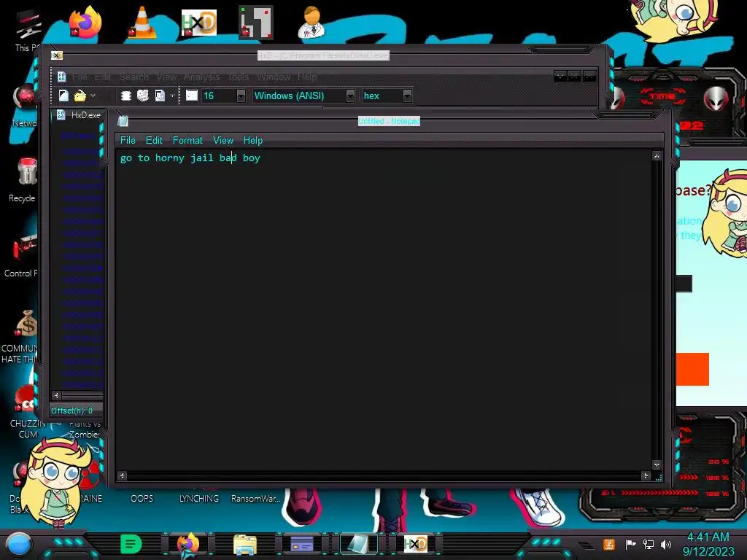Screen dimensions: 747x560
Task: Open the Notepad Edit menu
Action: 154,141
